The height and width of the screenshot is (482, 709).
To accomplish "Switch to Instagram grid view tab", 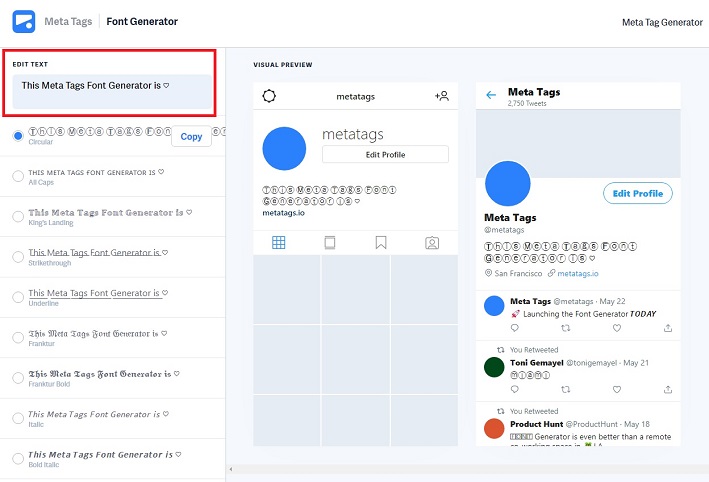I will pyautogui.click(x=279, y=243).
